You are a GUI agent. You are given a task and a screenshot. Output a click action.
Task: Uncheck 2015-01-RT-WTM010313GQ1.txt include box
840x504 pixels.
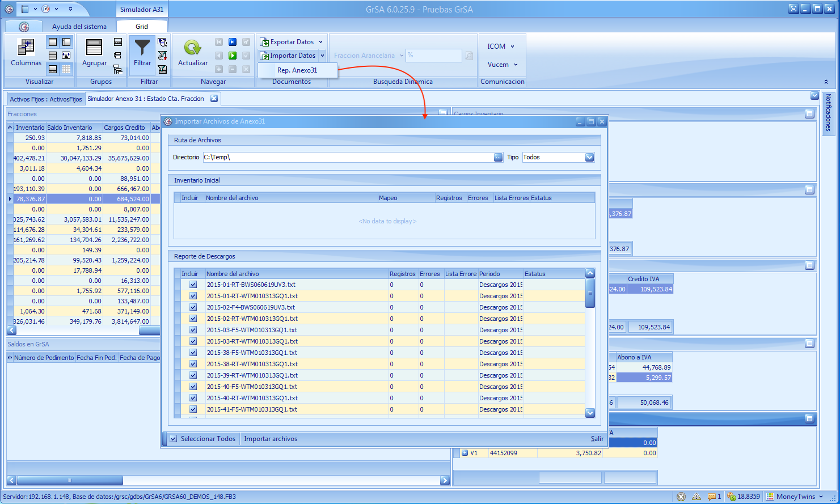(193, 296)
